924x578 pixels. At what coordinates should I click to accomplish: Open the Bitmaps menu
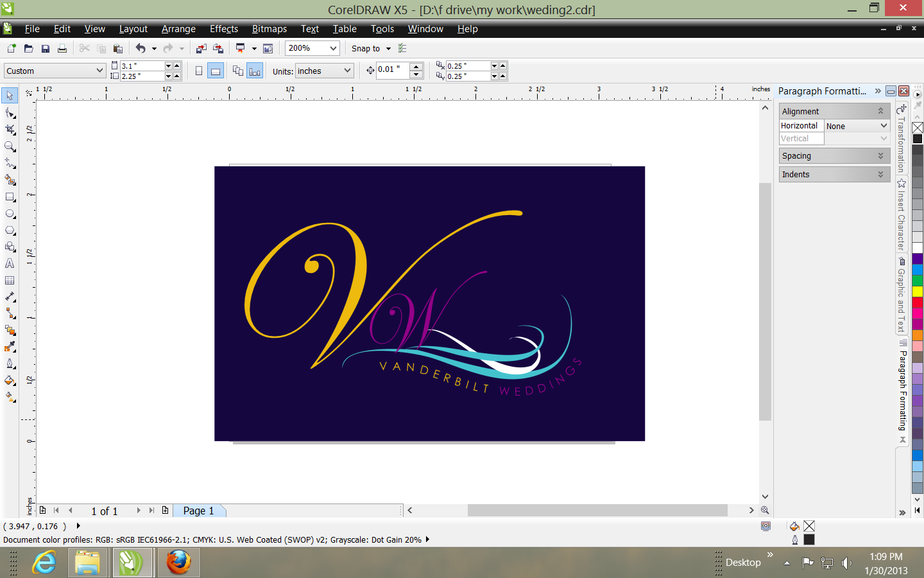(269, 29)
